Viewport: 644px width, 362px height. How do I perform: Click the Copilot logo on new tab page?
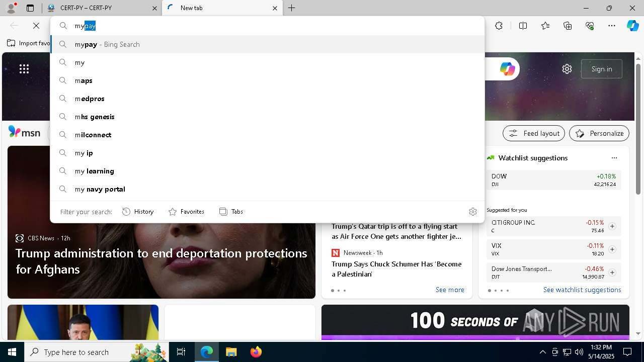coord(507,69)
